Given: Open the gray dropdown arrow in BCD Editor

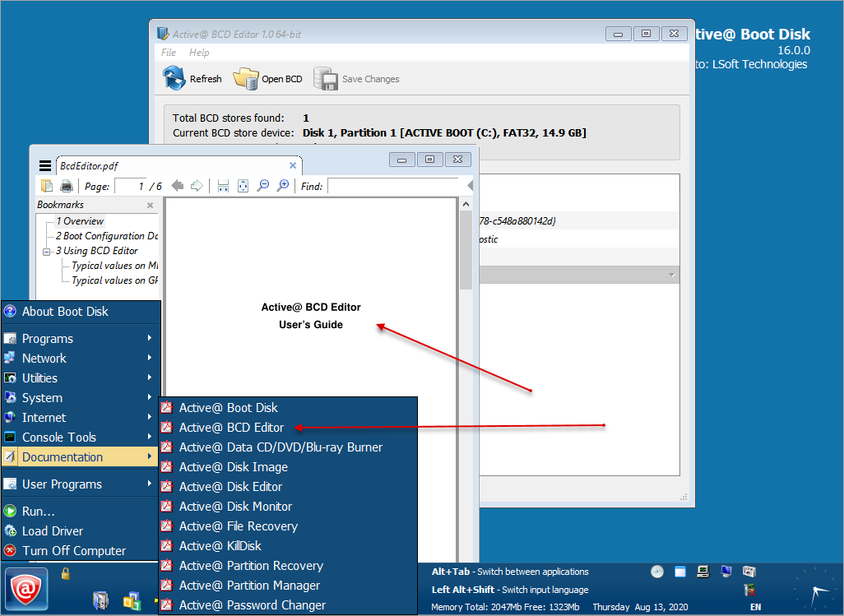Looking at the screenshot, I should [672, 275].
